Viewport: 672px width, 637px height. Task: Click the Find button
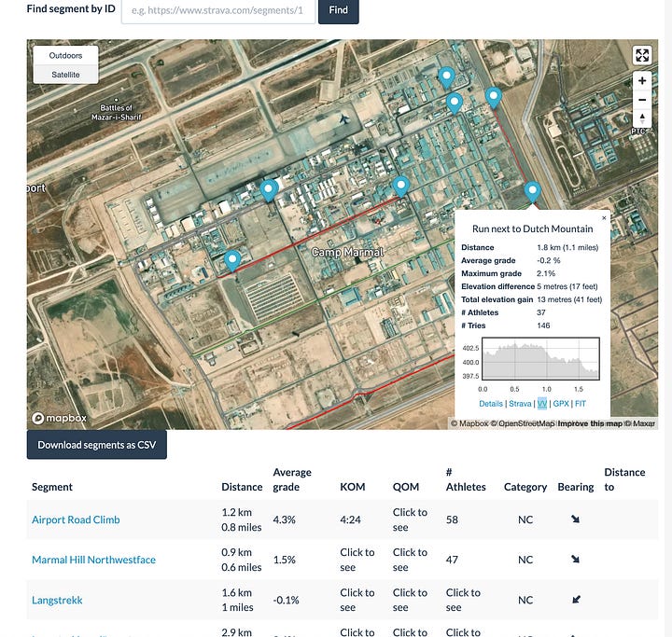(x=339, y=10)
